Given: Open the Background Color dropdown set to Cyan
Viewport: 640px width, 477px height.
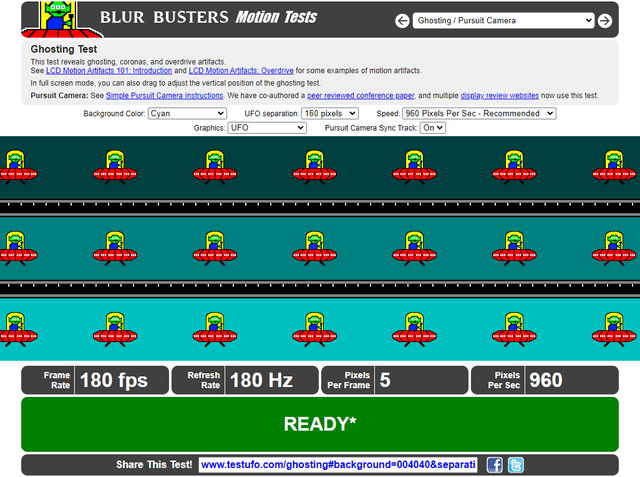Looking at the screenshot, I should (x=187, y=113).
